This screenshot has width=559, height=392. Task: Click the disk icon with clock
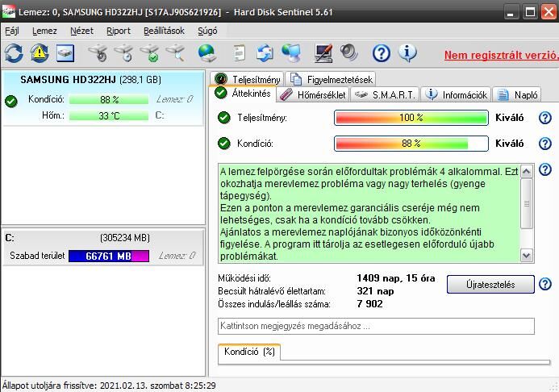pos(123,53)
